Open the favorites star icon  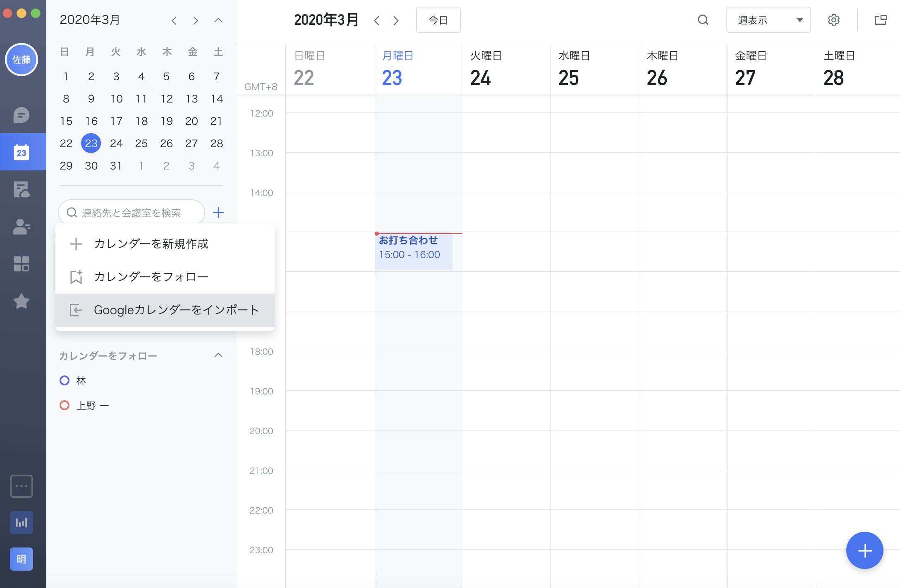21,301
